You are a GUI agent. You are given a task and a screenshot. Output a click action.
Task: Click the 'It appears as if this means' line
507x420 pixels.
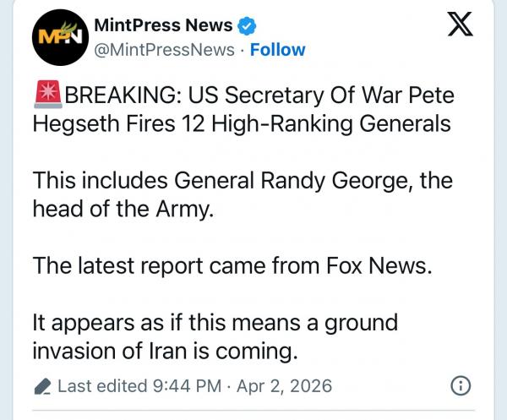[215, 323]
